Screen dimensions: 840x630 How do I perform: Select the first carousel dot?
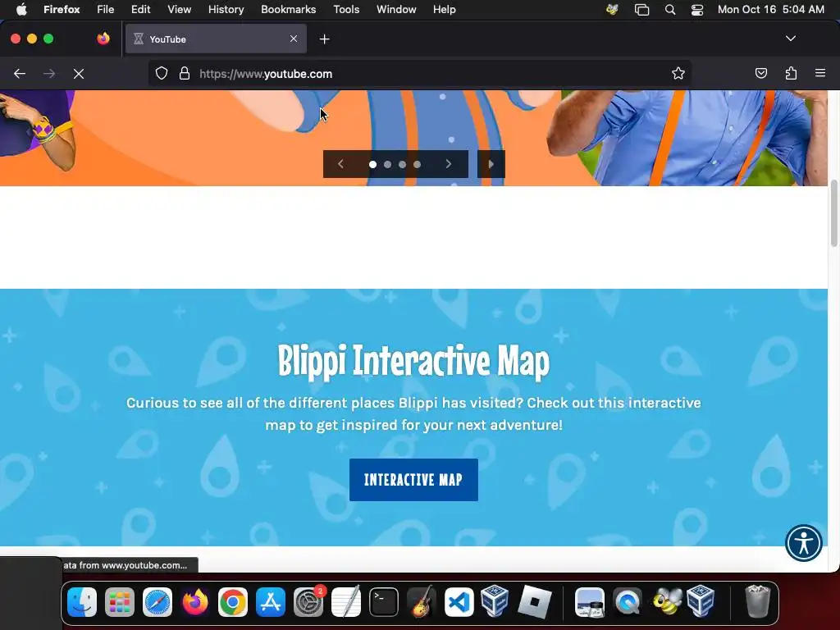click(373, 164)
